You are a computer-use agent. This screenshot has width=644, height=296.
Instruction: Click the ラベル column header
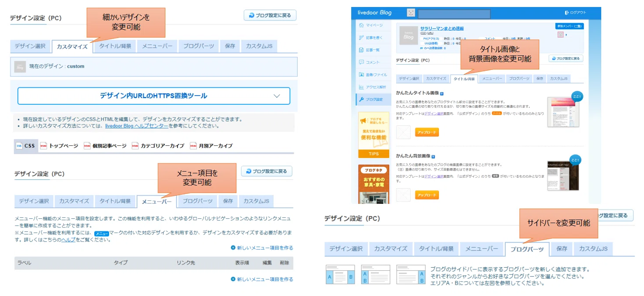tap(24, 263)
